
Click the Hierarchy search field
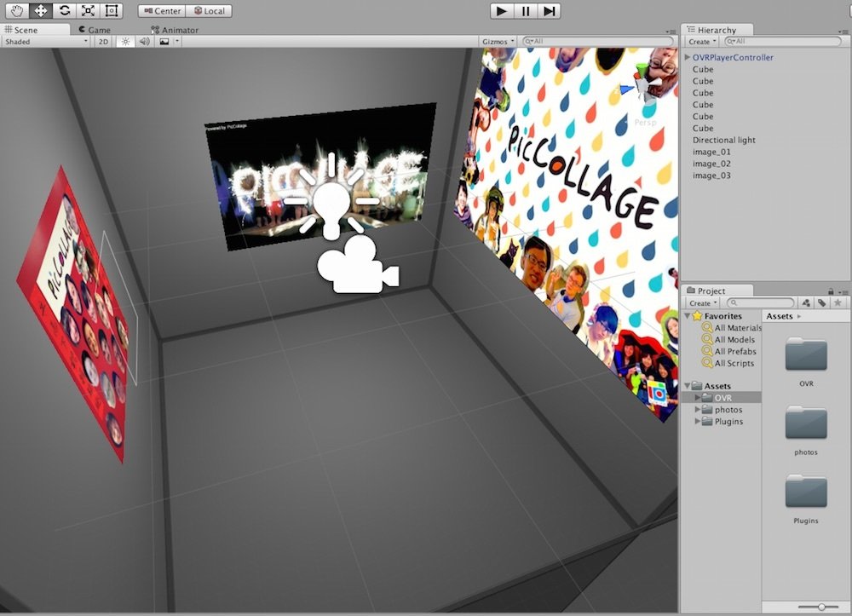point(784,41)
